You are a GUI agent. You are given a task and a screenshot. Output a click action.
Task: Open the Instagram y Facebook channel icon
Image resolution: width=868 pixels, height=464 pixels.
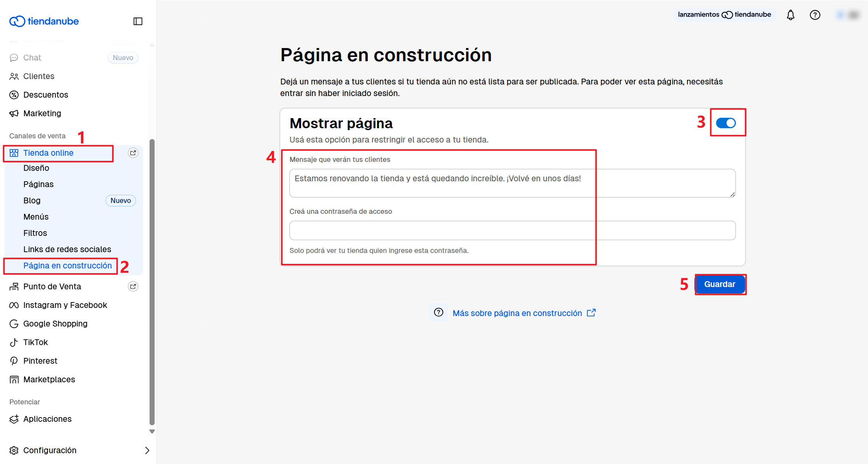click(x=14, y=305)
